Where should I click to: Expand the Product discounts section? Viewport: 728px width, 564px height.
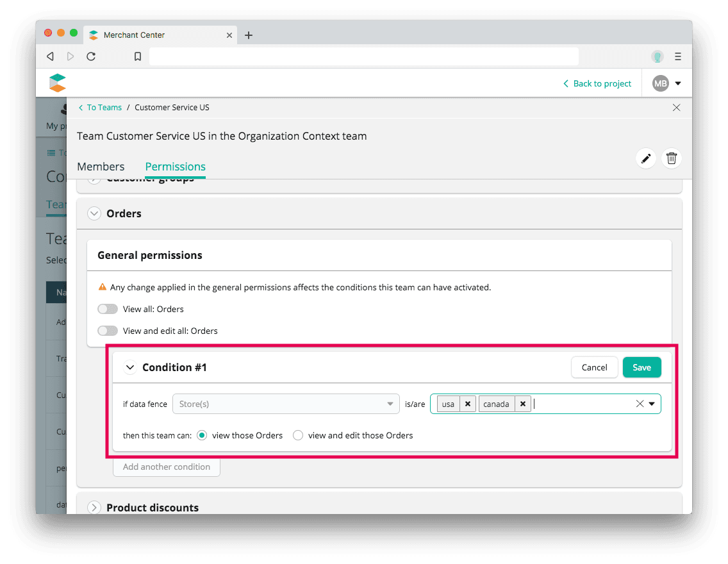point(94,507)
